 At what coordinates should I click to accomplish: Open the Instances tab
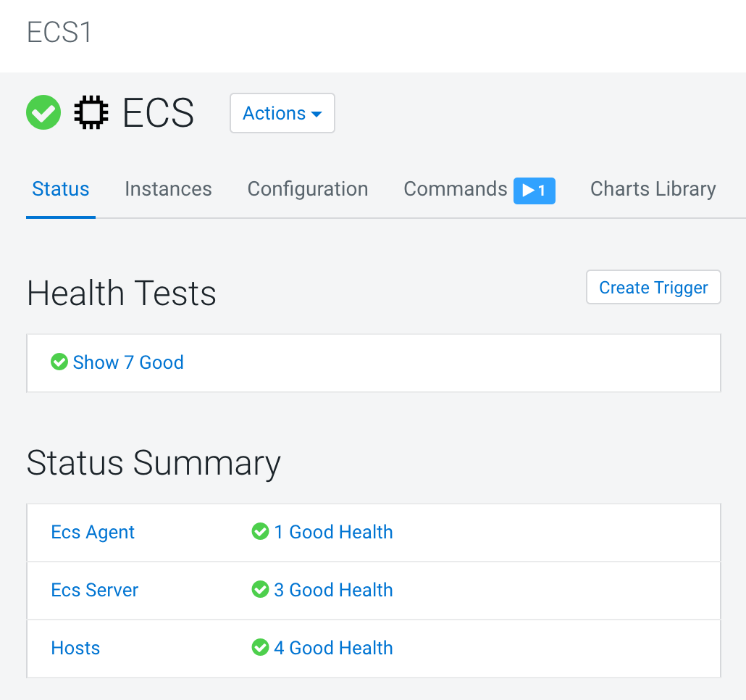pos(168,189)
